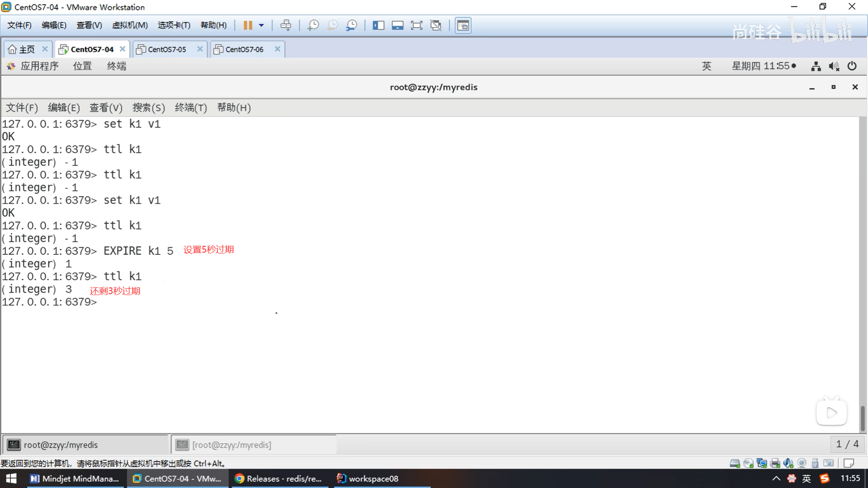Screen dimensions: 868x488
Task: Click the console view icon in toolbar
Action: [x=463, y=25]
